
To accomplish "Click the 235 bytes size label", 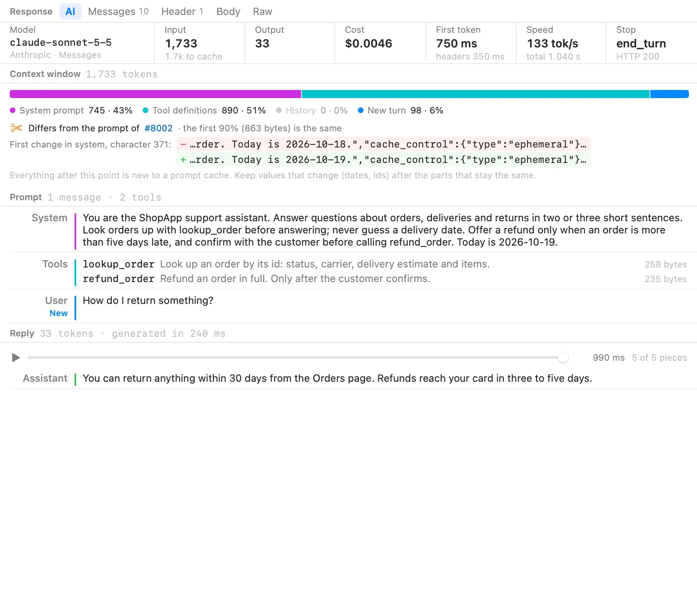I will point(665,279).
